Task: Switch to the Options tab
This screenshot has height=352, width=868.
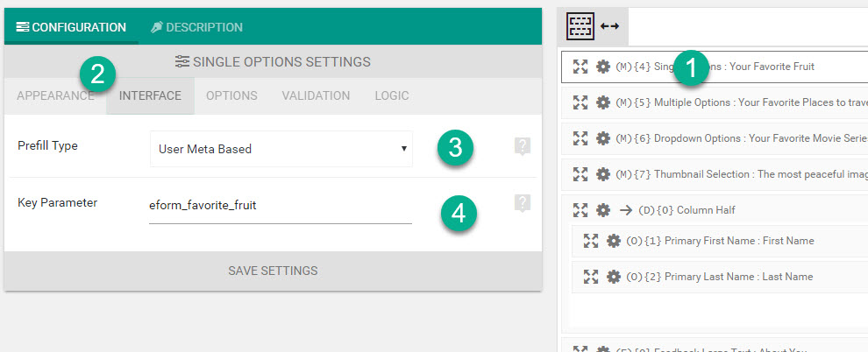Action: (x=231, y=95)
